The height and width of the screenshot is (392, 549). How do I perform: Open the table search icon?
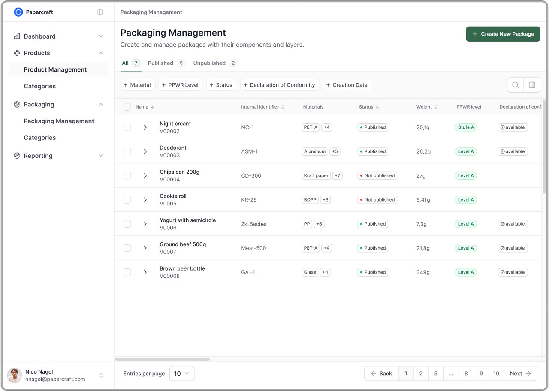516,85
